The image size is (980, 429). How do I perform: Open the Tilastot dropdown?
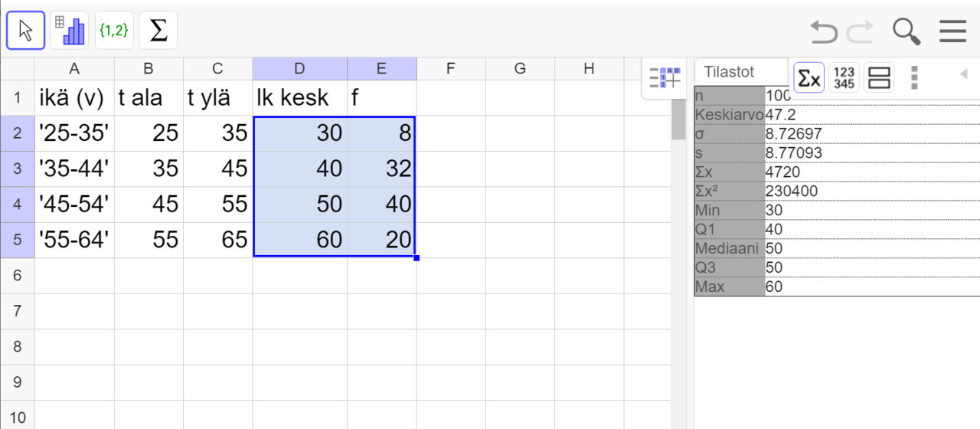pos(742,72)
